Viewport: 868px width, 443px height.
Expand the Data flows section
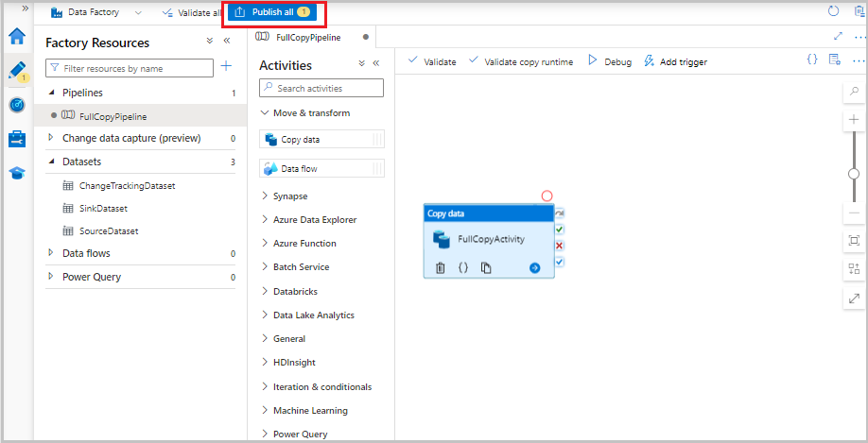[x=51, y=253]
